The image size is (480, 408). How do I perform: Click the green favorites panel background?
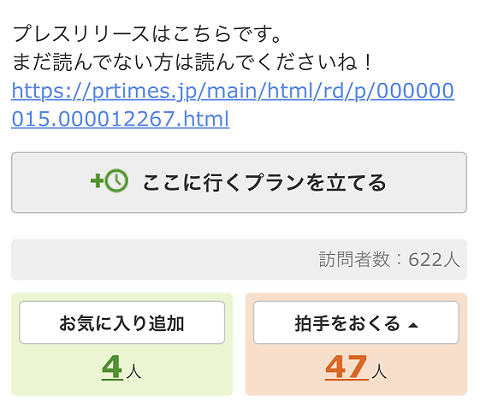122,387
